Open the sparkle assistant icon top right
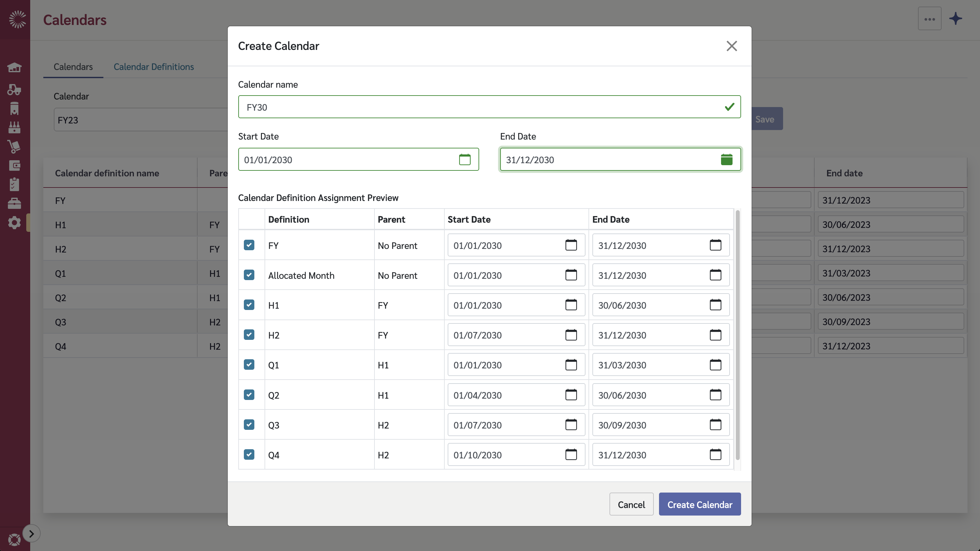Image resolution: width=980 pixels, height=551 pixels. click(x=956, y=18)
